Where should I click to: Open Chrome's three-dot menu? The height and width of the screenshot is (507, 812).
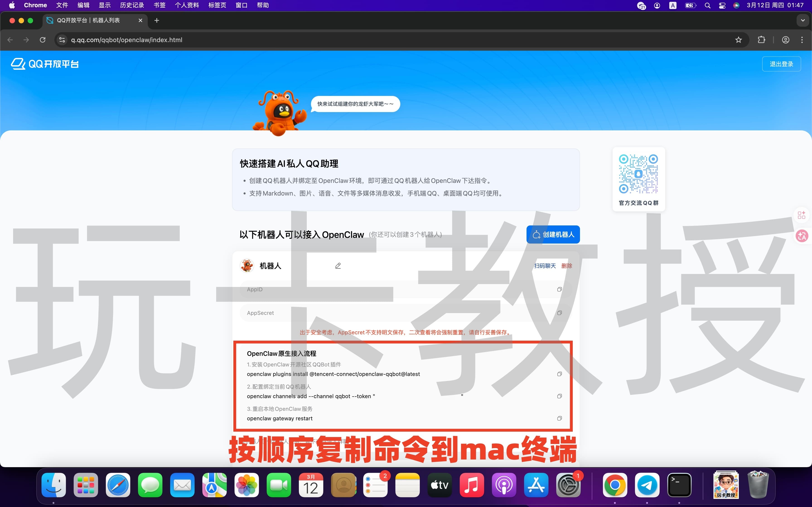802,40
